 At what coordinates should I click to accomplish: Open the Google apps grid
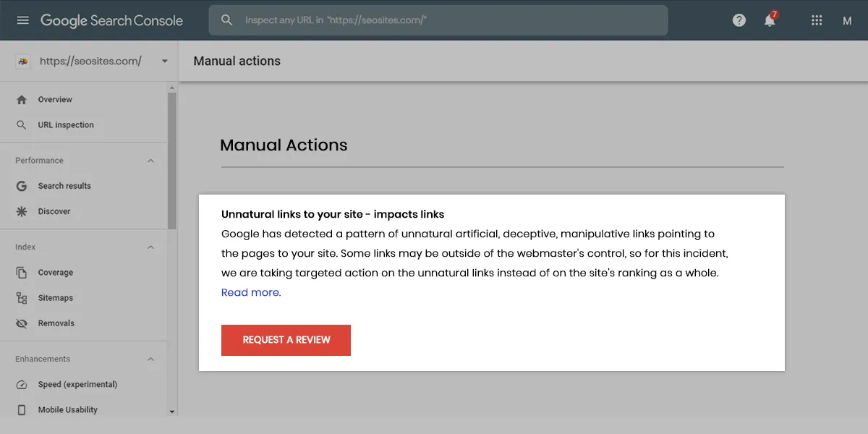[817, 20]
